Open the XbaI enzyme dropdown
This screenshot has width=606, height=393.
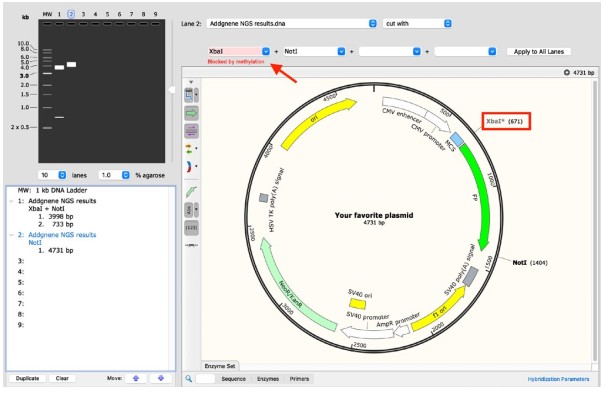pyautogui.click(x=266, y=51)
